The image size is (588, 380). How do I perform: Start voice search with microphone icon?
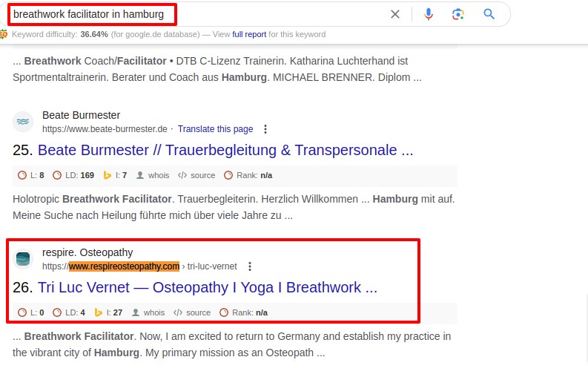coord(429,14)
